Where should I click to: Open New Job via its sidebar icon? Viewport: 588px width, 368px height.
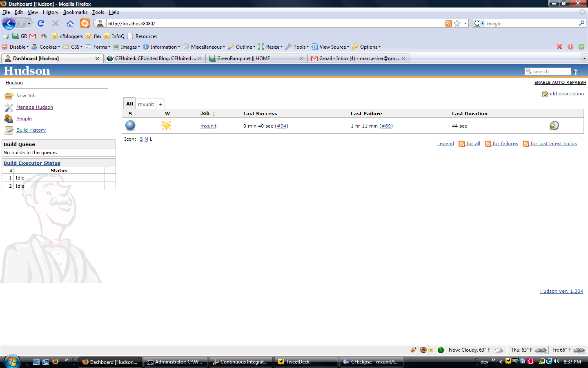click(x=9, y=96)
